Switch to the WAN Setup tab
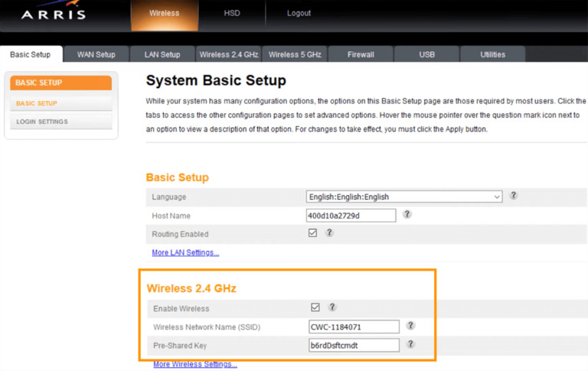This screenshot has height=371, width=588. coord(96,54)
